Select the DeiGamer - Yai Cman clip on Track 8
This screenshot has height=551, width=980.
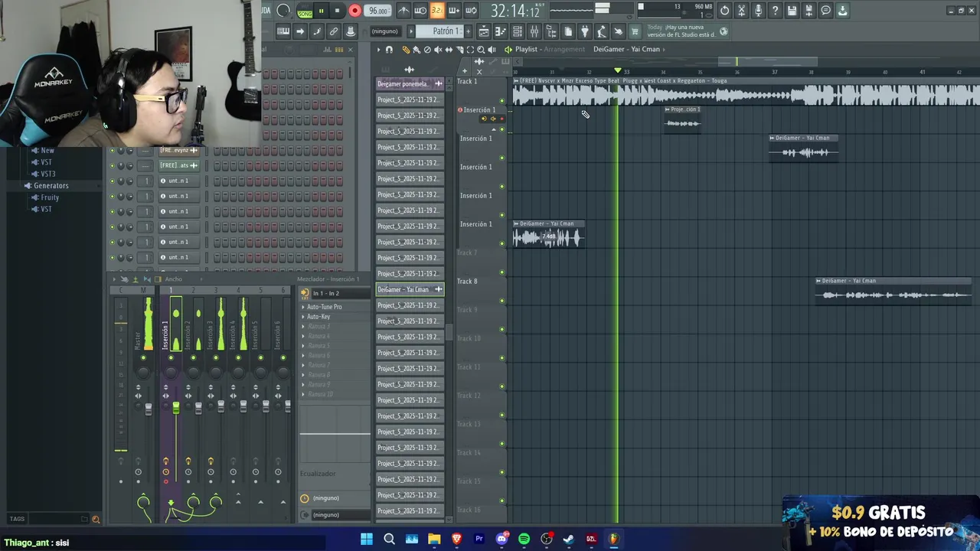coord(893,291)
